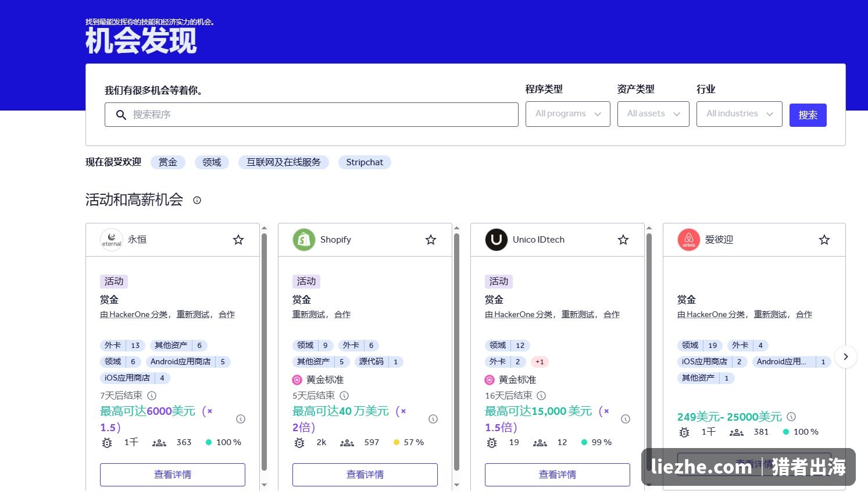Click the bug icon in 永恒 card
Viewport: 868px width, 494px height.
[x=107, y=443]
